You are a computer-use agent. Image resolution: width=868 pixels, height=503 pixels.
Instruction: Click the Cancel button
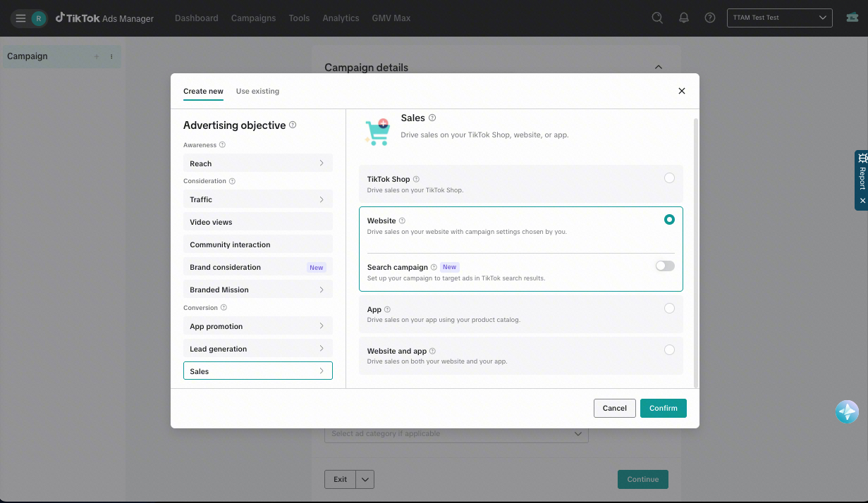pos(615,408)
